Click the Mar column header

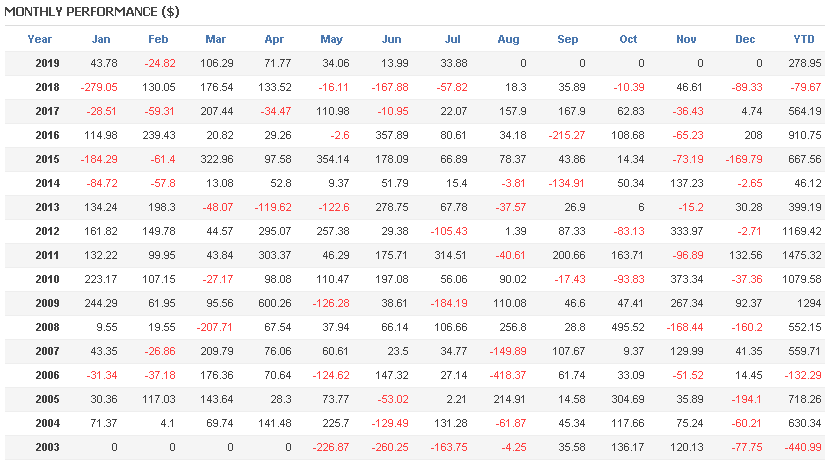[x=215, y=39]
